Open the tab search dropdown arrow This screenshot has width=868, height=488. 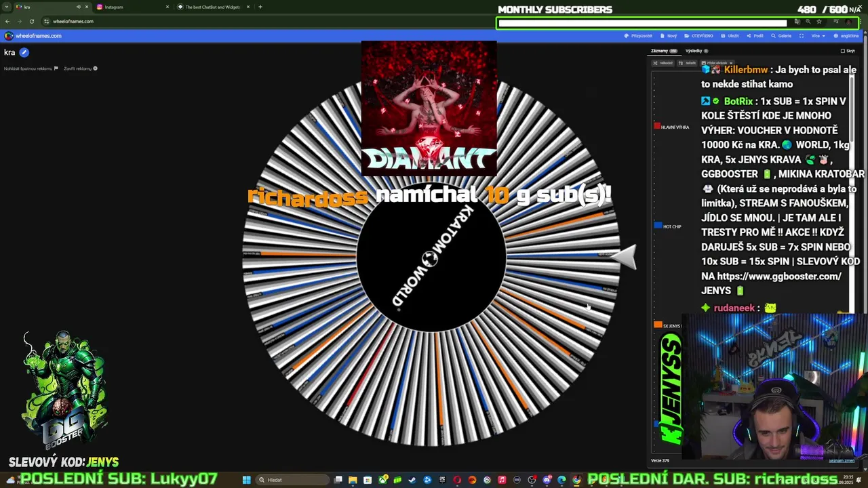(x=7, y=7)
